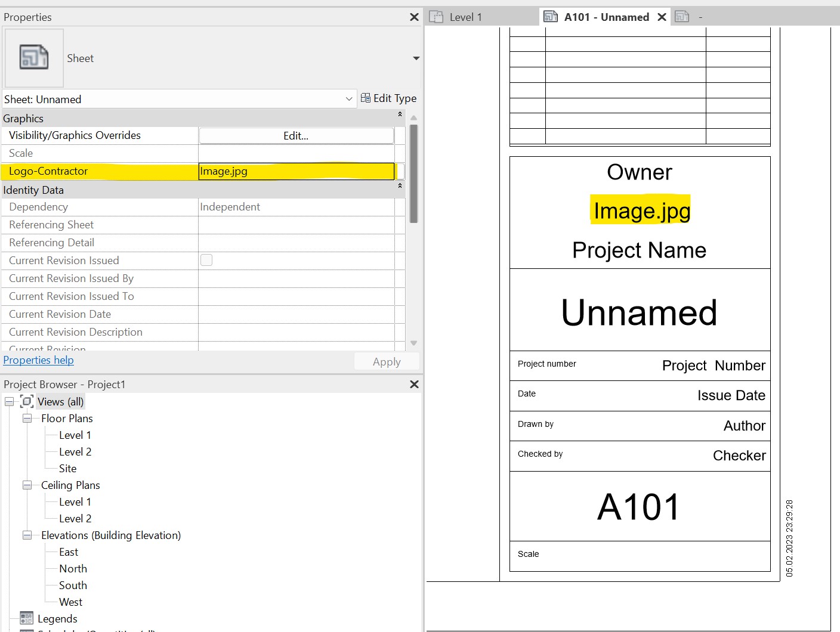Collapse the Graphics properties group

click(400, 114)
